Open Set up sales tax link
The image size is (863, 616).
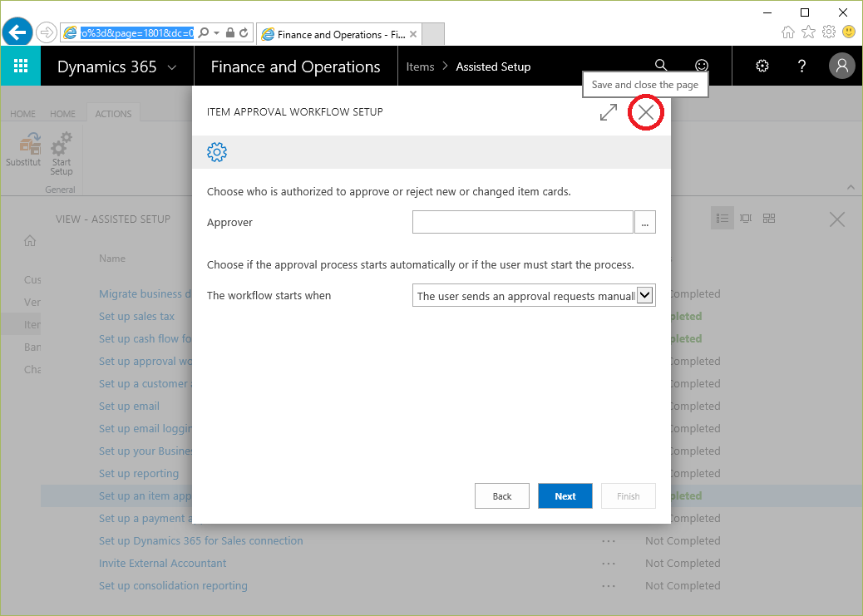(136, 317)
